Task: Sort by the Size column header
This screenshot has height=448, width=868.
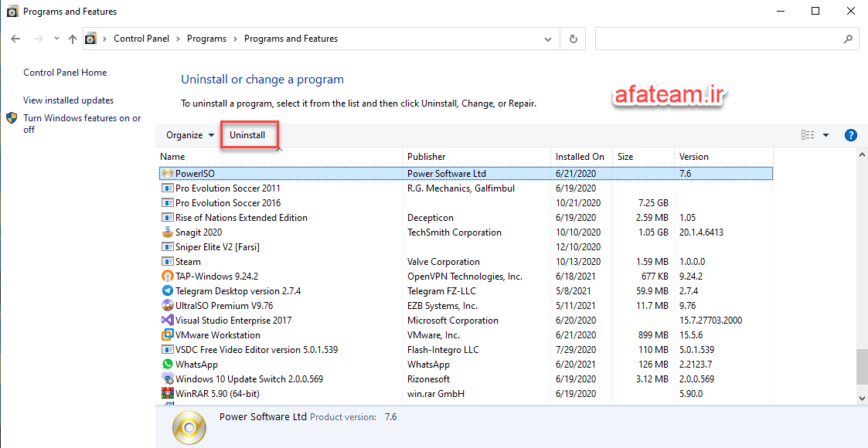Action: point(644,157)
